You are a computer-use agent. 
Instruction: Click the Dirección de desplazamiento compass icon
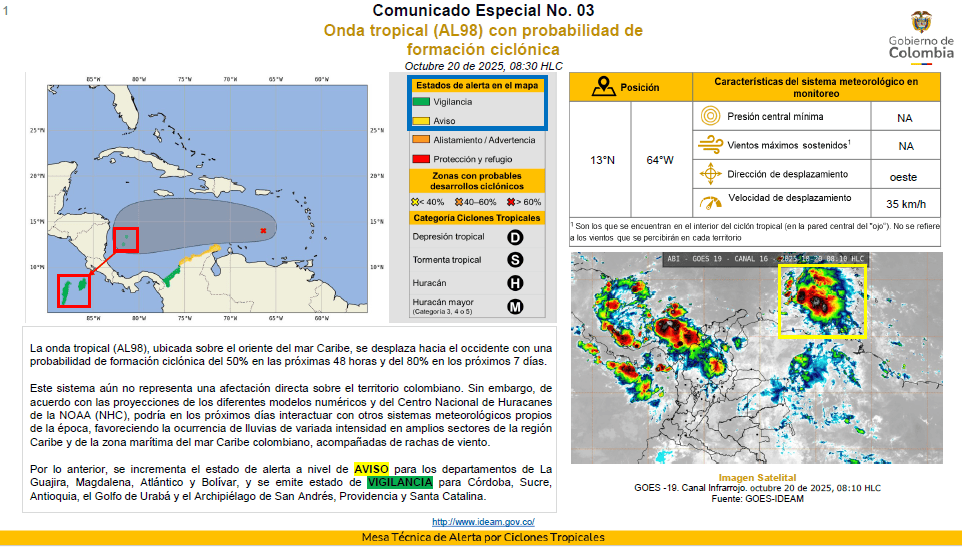[x=710, y=173]
